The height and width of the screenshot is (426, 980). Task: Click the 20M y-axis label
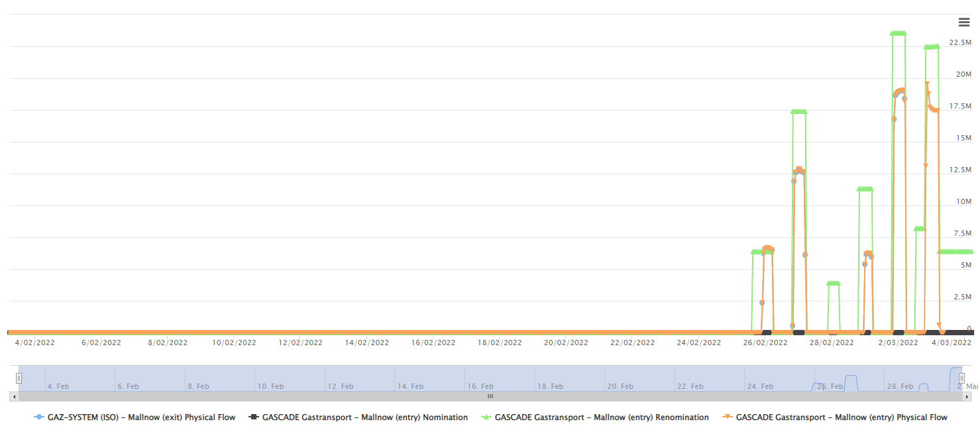tap(963, 74)
